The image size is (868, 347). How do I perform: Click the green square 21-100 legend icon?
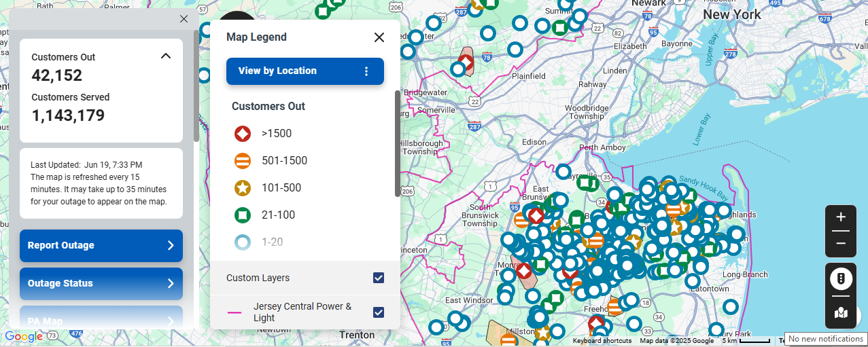tap(243, 215)
